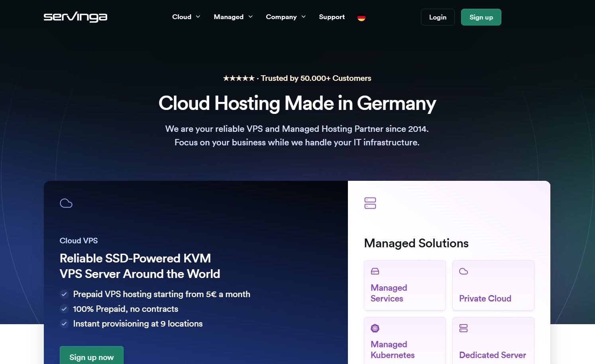
Task: Click the Focus on your business line
Action: 297,142
